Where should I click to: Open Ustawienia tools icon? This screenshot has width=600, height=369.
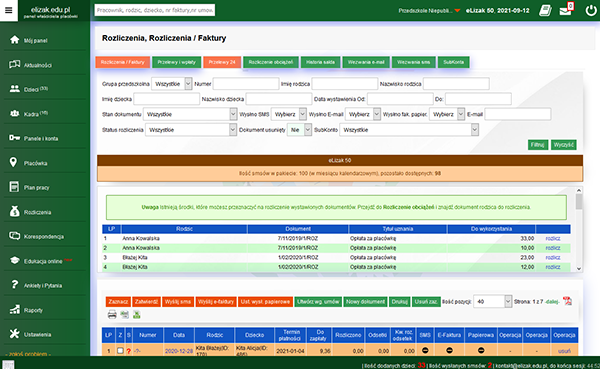pyautogui.click(x=15, y=334)
